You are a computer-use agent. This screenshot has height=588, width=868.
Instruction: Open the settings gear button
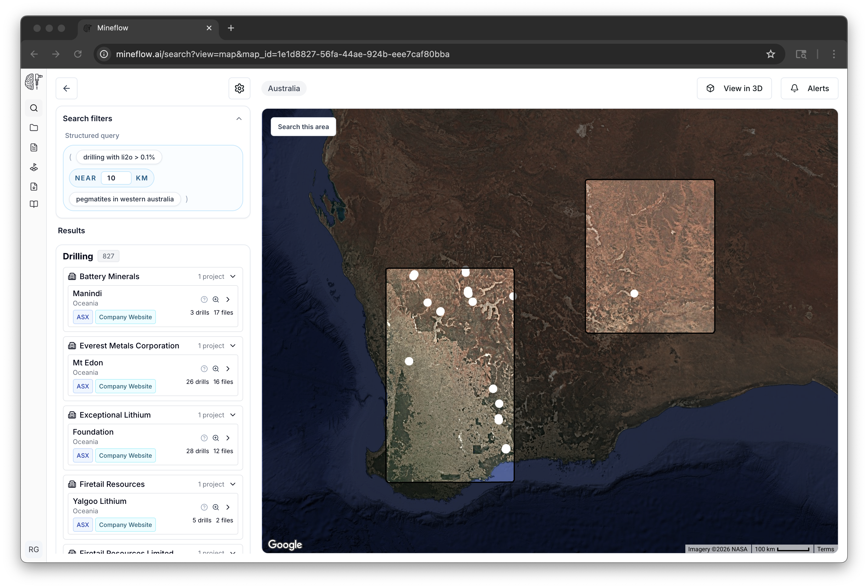239,88
